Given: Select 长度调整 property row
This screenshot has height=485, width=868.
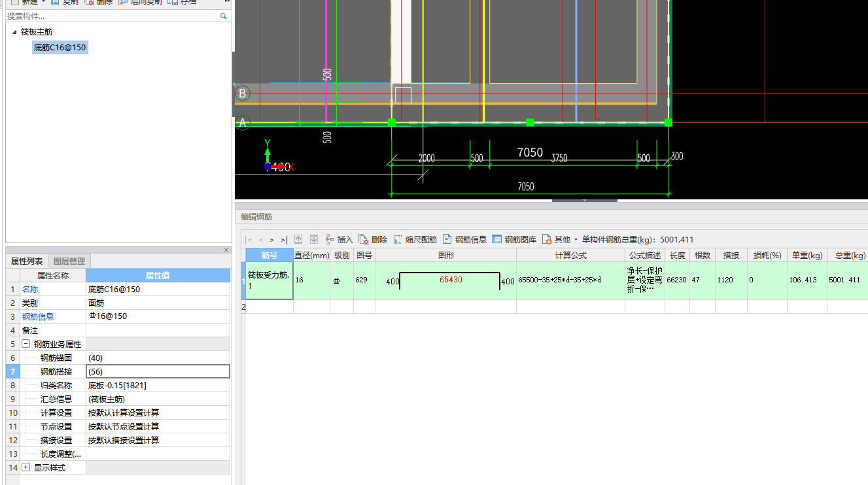Looking at the screenshot, I should tap(118, 454).
